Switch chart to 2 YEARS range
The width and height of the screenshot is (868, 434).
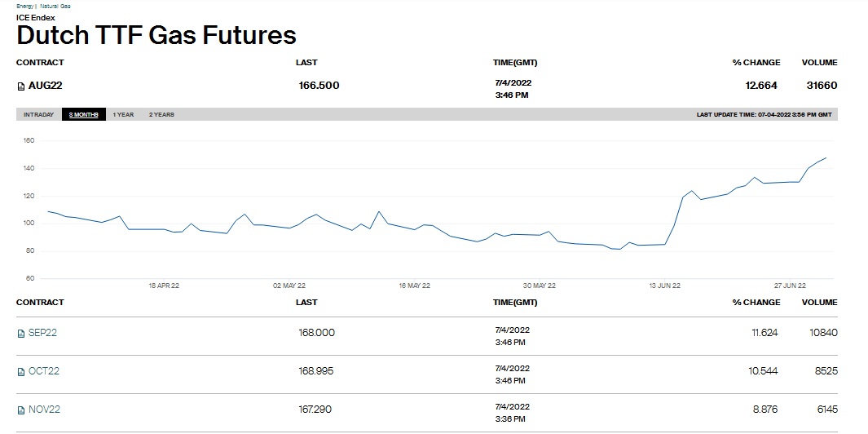[161, 115]
